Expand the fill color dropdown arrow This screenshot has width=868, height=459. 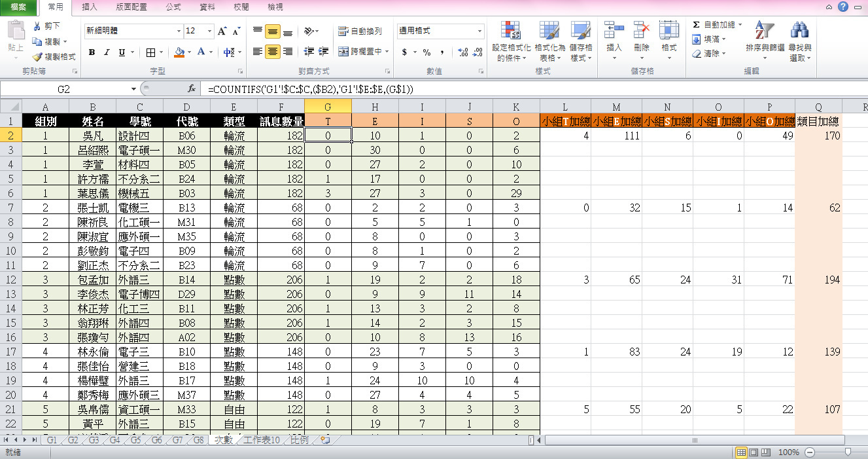(x=188, y=52)
